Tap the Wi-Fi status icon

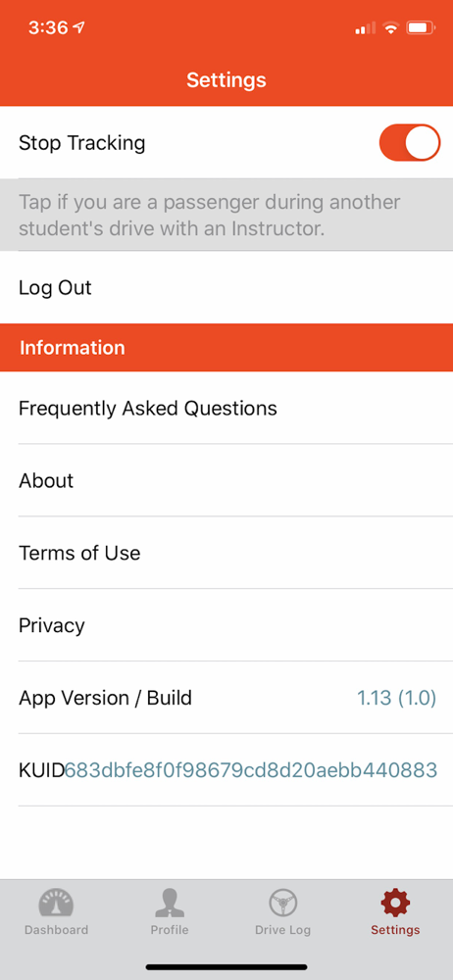pos(391,27)
